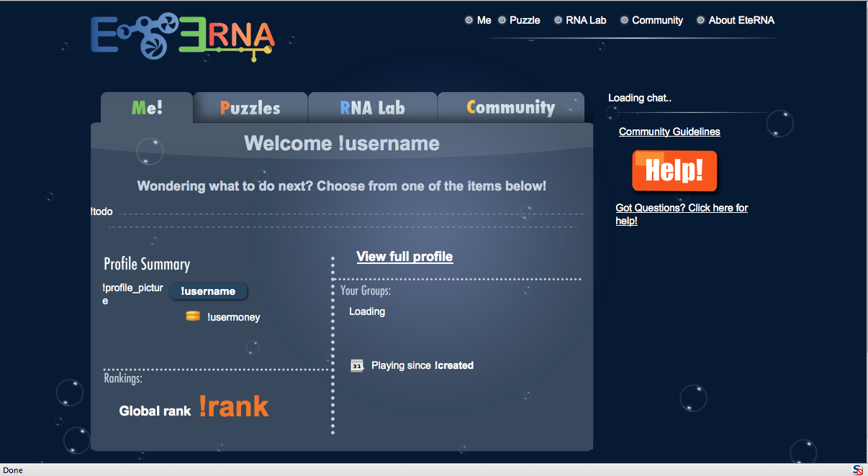Switch to the Puzzles tab
Image resolution: width=868 pixels, height=476 pixels.
point(250,108)
